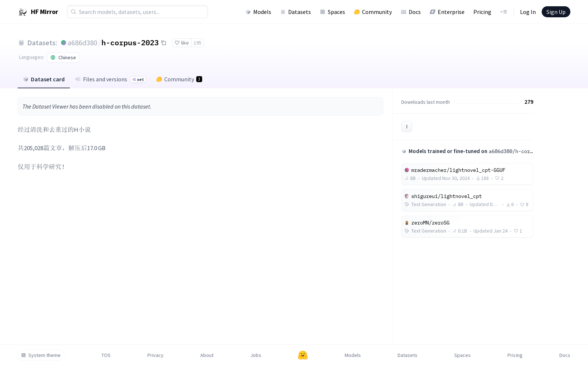Open TOS footer link

(x=106, y=355)
